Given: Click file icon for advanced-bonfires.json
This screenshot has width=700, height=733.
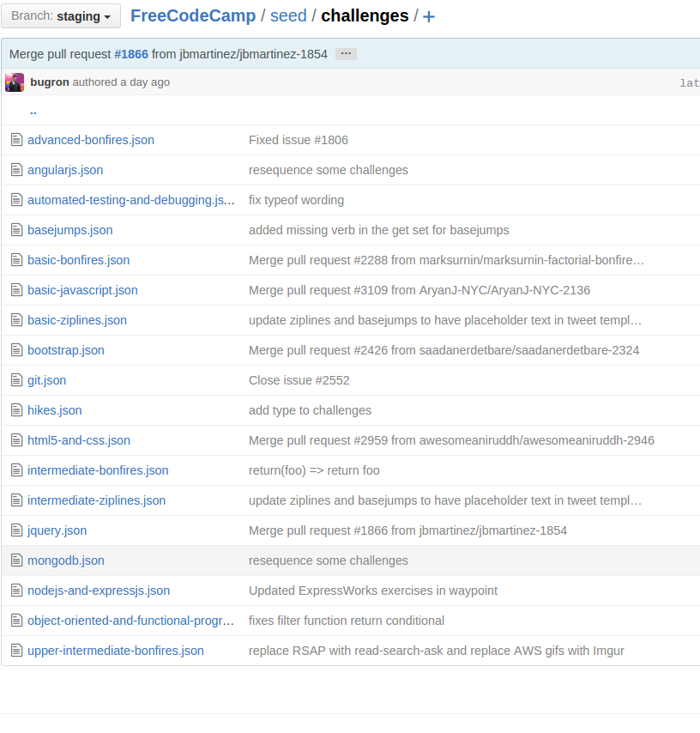Looking at the screenshot, I should (x=17, y=140).
